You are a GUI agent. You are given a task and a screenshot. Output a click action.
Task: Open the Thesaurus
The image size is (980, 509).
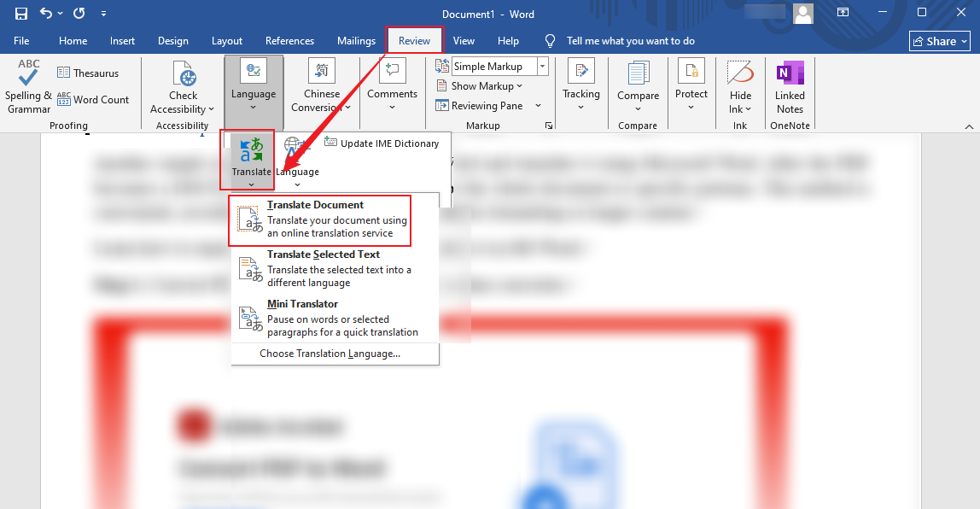[88, 72]
